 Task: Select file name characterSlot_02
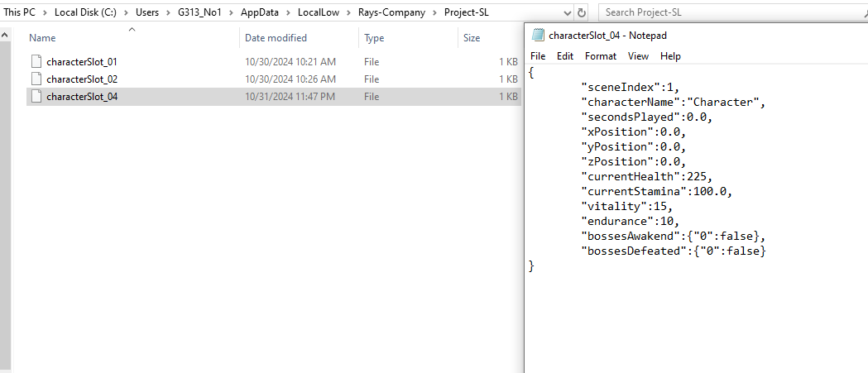click(x=82, y=79)
